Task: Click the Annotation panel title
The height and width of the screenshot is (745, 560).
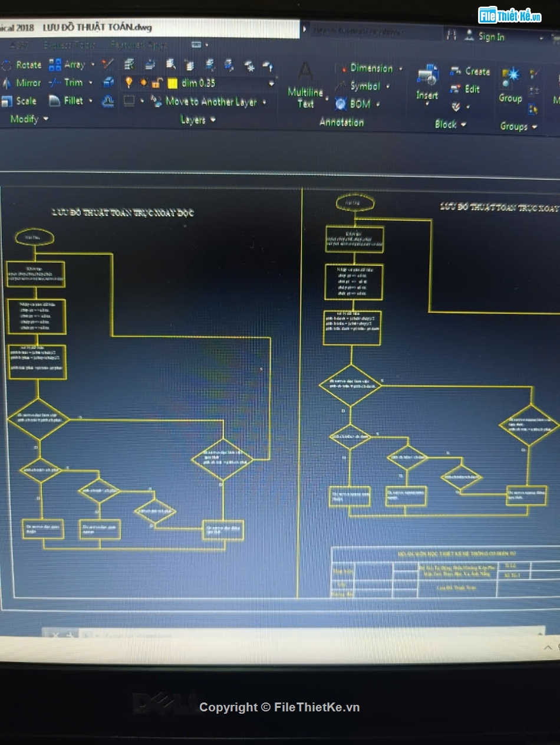Action: (341, 122)
